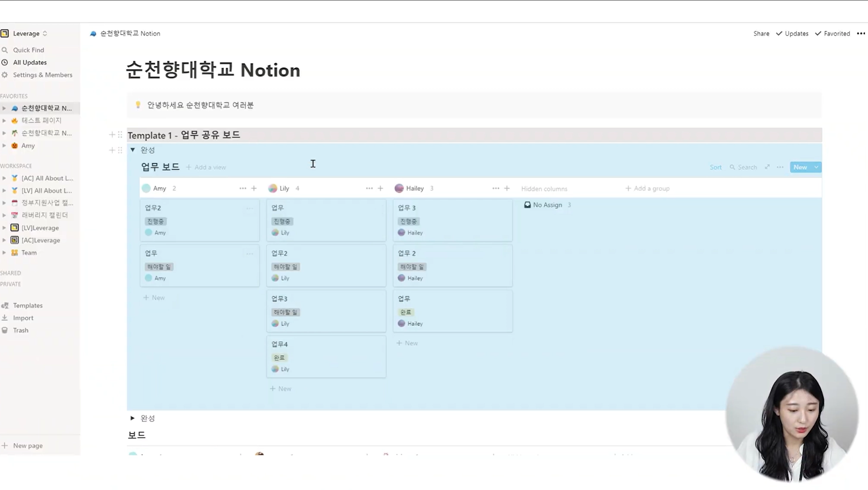Click Sort in the board toolbar
Viewport: 868px width, 490px height.
(715, 167)
